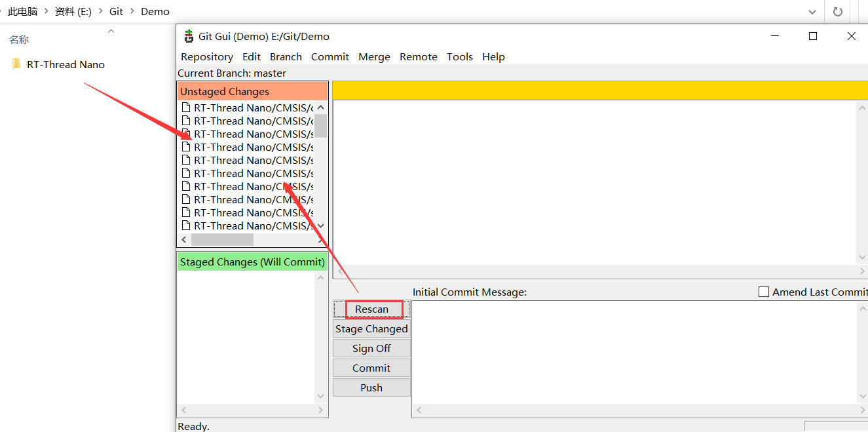Toggle the Amend Last Commit checkbox
Screen dimensions: 868x432
pos(763,292)
